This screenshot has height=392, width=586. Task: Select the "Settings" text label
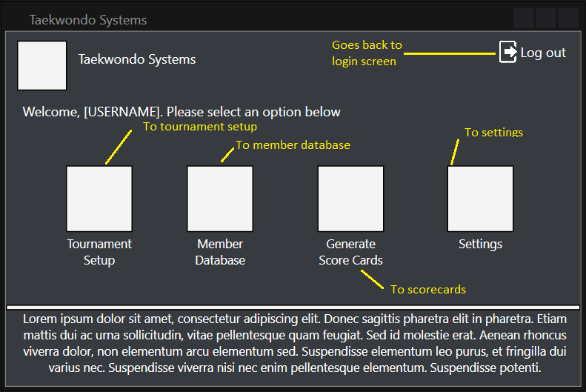click(480, 244)
